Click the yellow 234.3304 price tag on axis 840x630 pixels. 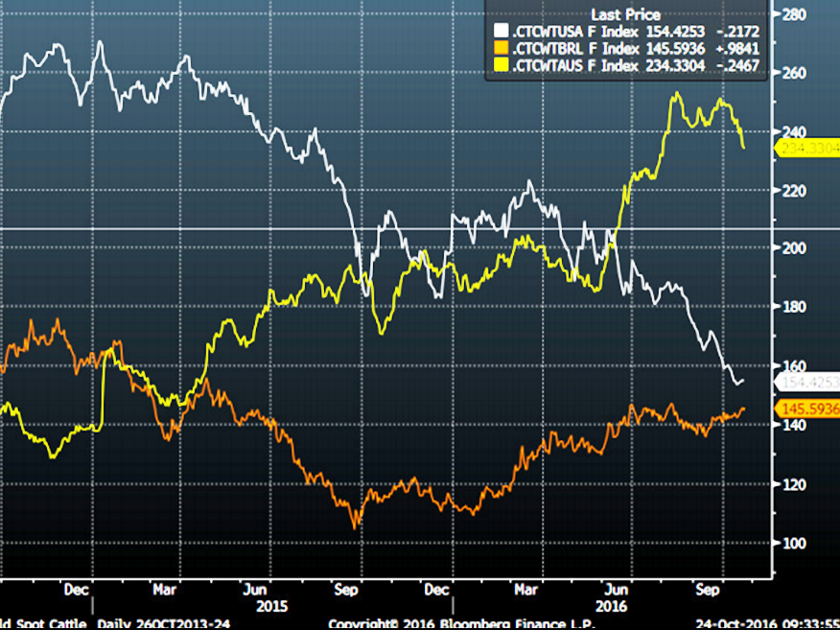coord(808,149)
